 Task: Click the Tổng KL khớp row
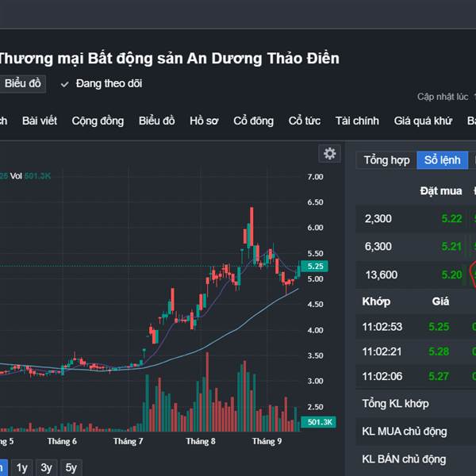coord(416,404)
